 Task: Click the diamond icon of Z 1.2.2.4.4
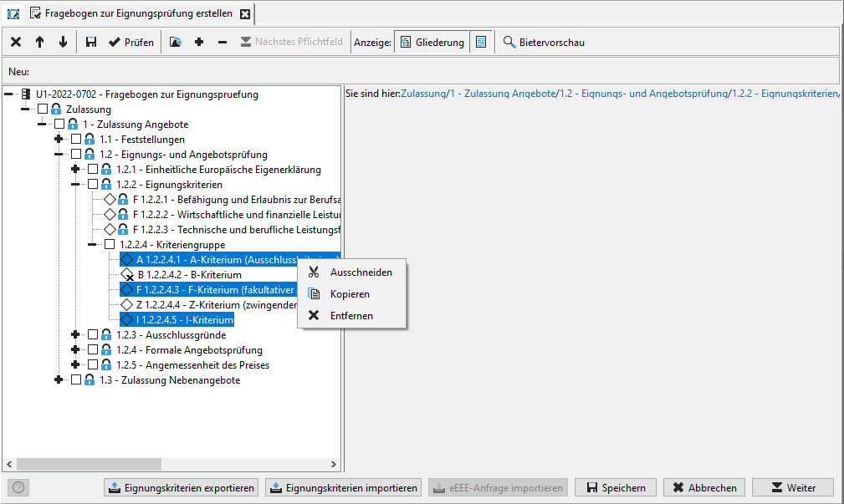pyautogui.click(x=126, y=305)
